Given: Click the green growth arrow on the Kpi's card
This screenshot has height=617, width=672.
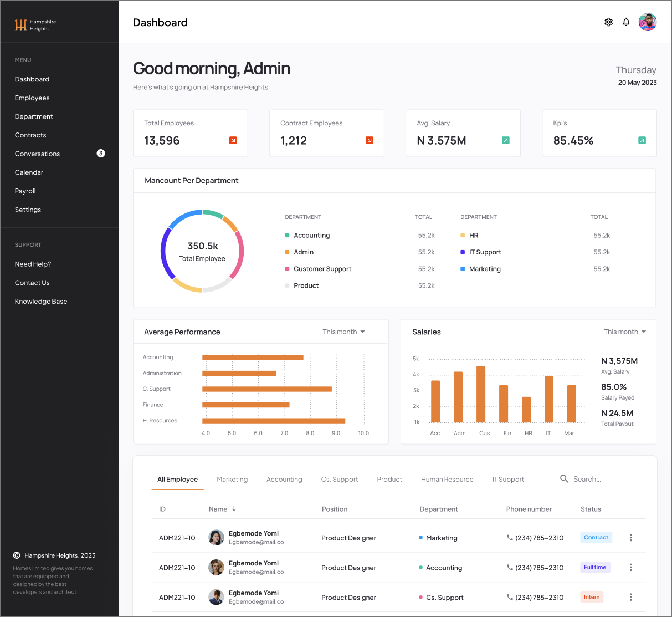Looking at the screenshot, I should [x=642, y=140].
